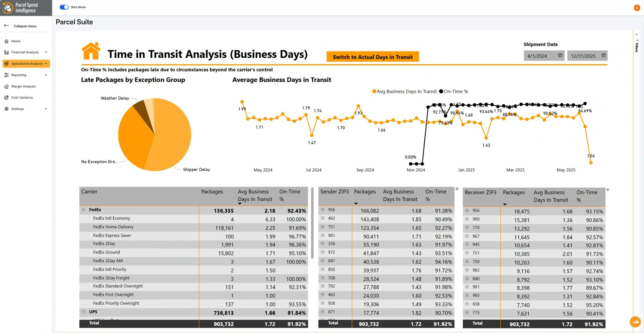Select the FedEx Intl Economy row
The width and height of the screenshot is (644, 333).
pos(194,219)
